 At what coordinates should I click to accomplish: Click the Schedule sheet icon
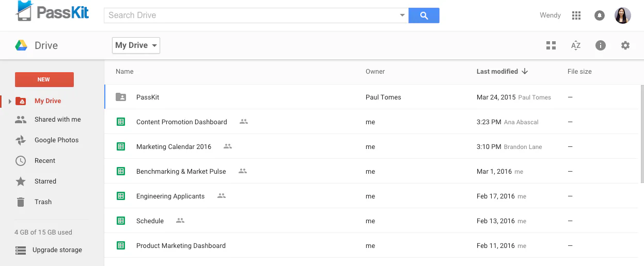(x=121, y=221)
